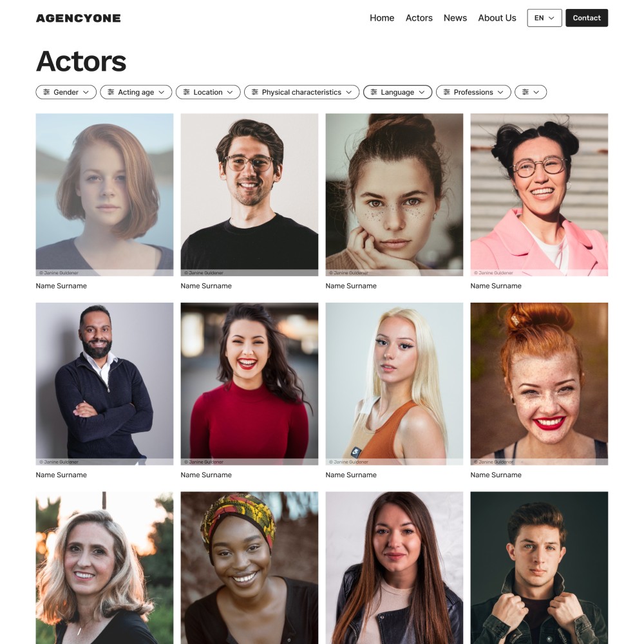Open the unlabeled extra filters pill
Screen dimensions: 644x644
(x=530, y=92)
